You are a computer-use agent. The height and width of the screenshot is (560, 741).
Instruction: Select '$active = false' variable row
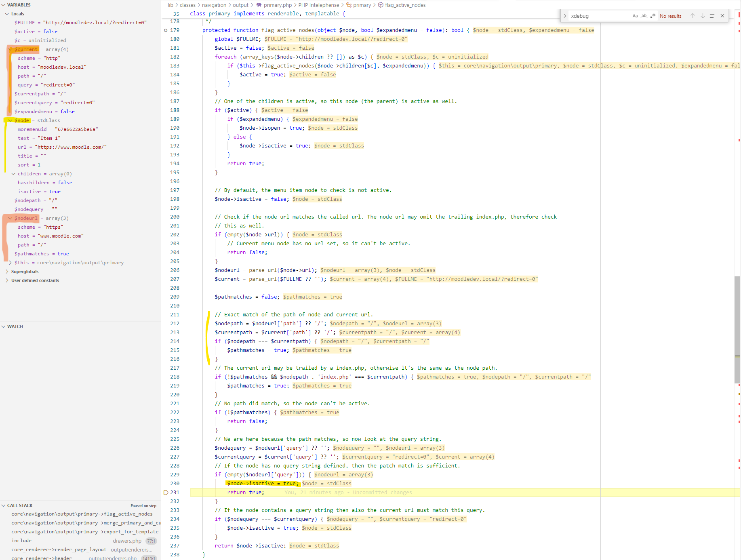(81, 32)
